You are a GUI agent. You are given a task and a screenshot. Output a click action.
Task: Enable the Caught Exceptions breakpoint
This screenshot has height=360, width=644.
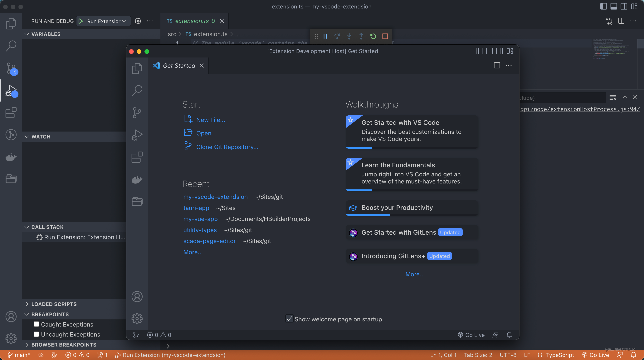click(36, 324)
